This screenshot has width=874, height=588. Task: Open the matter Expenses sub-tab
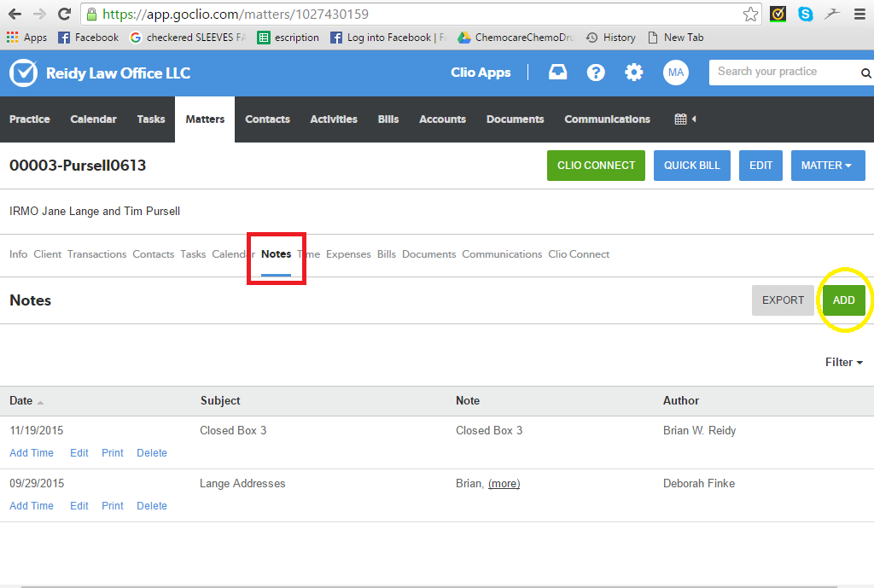click(348, 254)
